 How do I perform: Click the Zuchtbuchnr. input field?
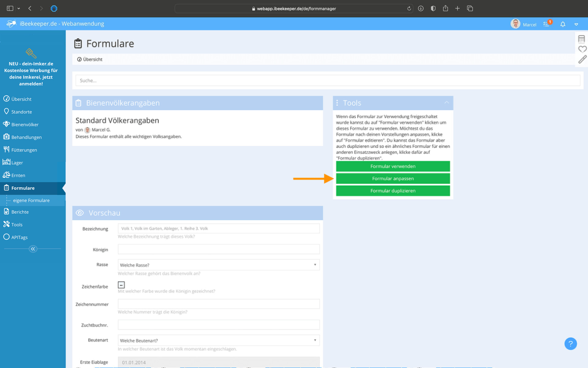[219, 325]
